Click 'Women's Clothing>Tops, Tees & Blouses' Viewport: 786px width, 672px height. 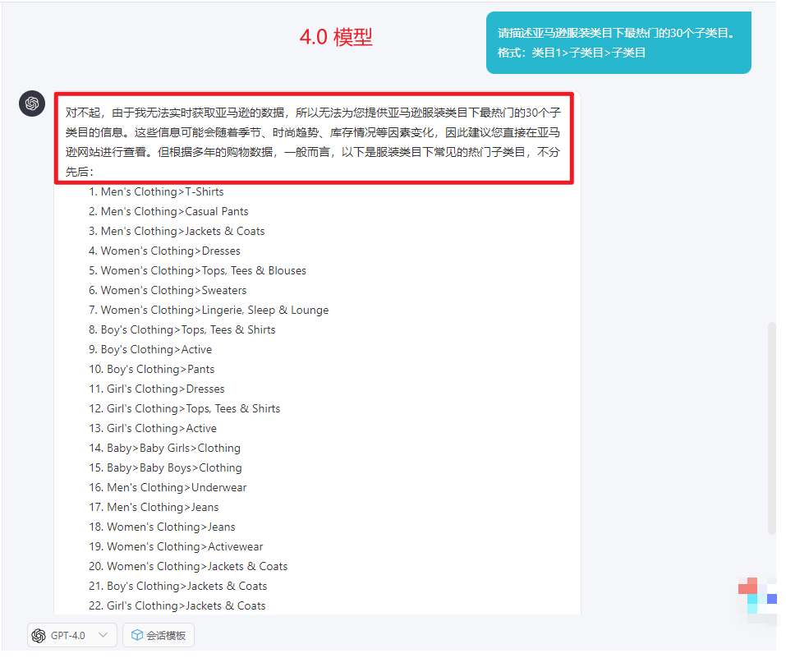tap(197, 270)
